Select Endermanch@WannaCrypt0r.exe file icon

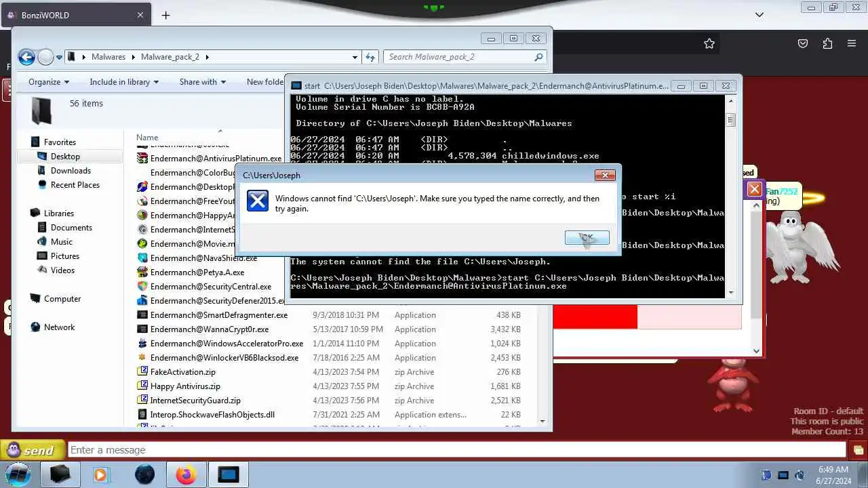[x=142, y=329]
